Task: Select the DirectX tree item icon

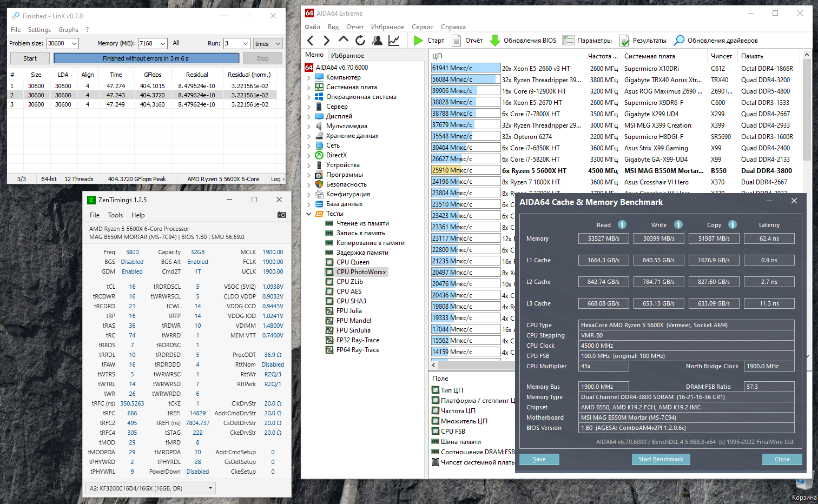Action: point(319,155)
